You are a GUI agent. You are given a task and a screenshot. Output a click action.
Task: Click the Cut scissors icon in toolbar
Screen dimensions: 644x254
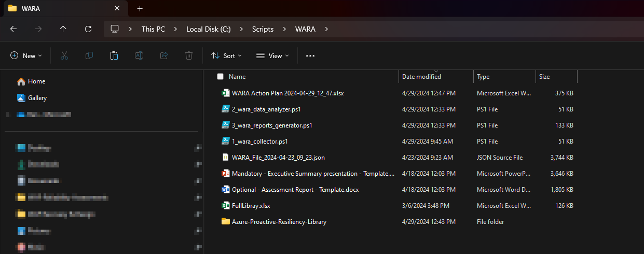coord(64,55)
